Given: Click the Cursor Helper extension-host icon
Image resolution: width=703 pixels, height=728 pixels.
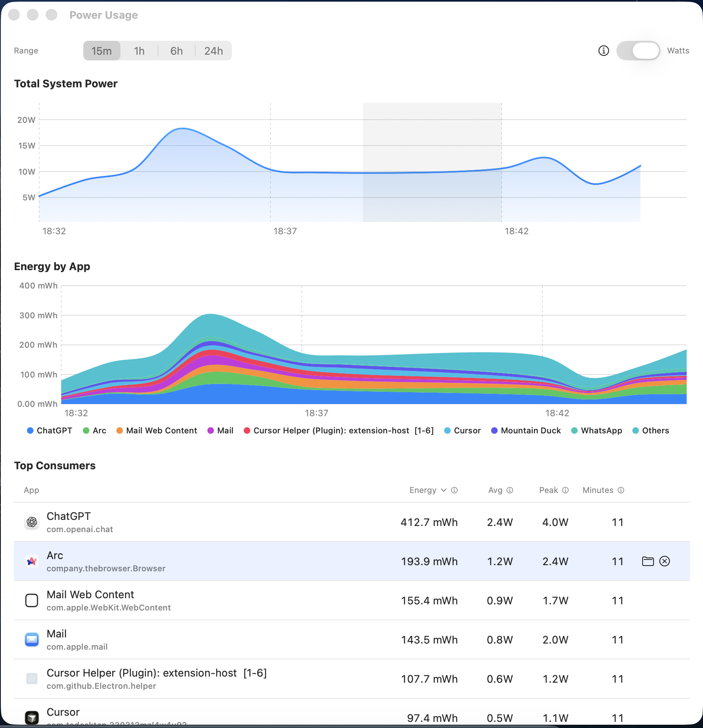Looking at the screenshot, I should point(31,679).
